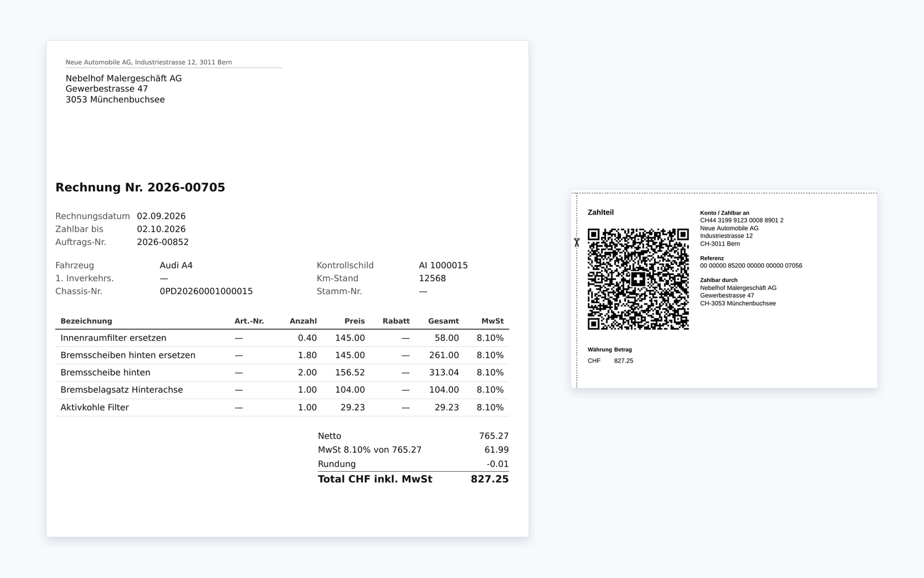Screen dimensions: 924x578
Task: Click MwSt amount 61.99
Action: click(497, 450)
